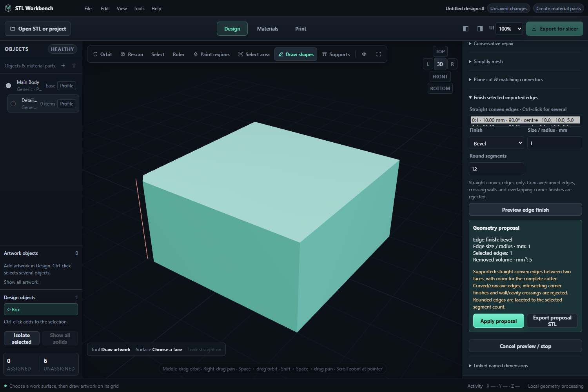
Task: Switch to the FRONT view
Action: point(440,76)
